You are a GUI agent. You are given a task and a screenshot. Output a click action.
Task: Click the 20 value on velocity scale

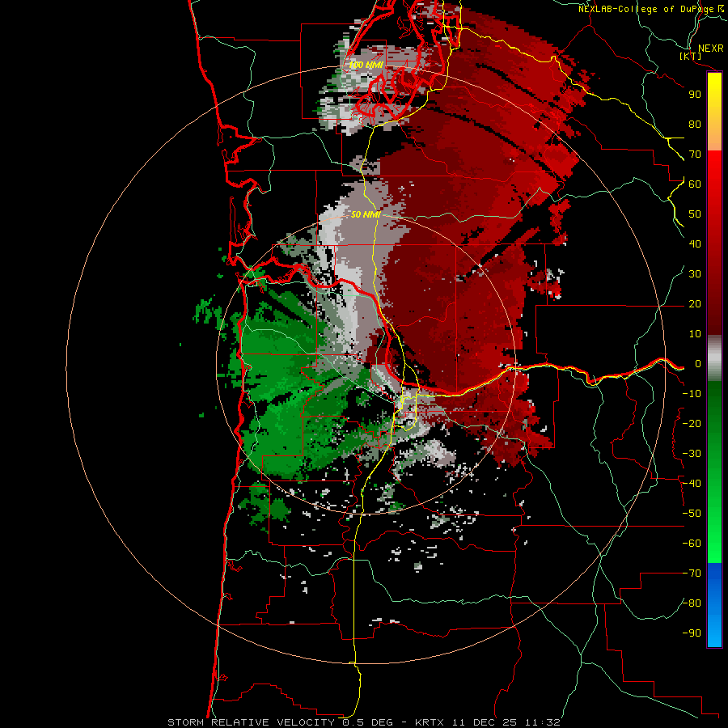(695, 303)
